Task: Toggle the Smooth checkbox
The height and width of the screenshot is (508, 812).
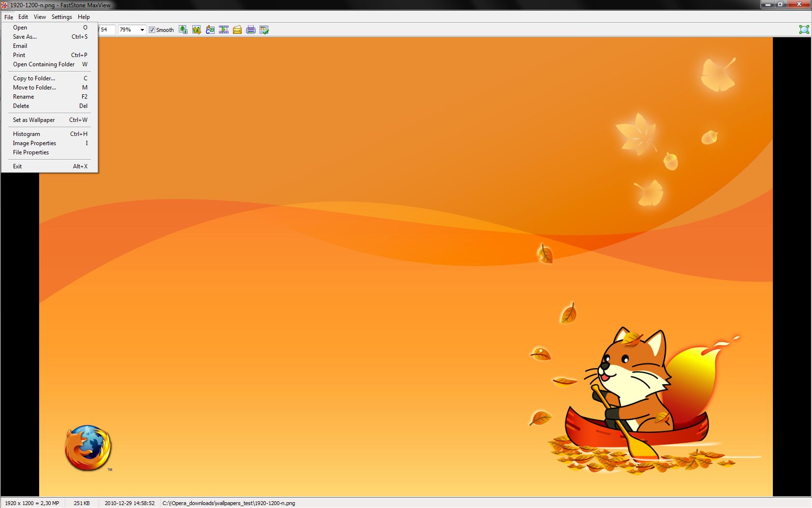Action: [152, 30]
